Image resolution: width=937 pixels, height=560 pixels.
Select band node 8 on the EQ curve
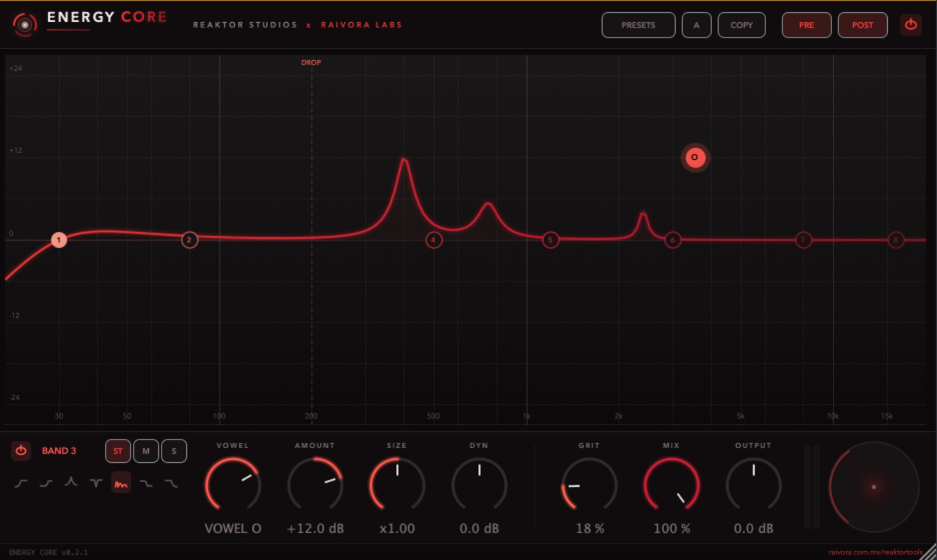point(895,239)
